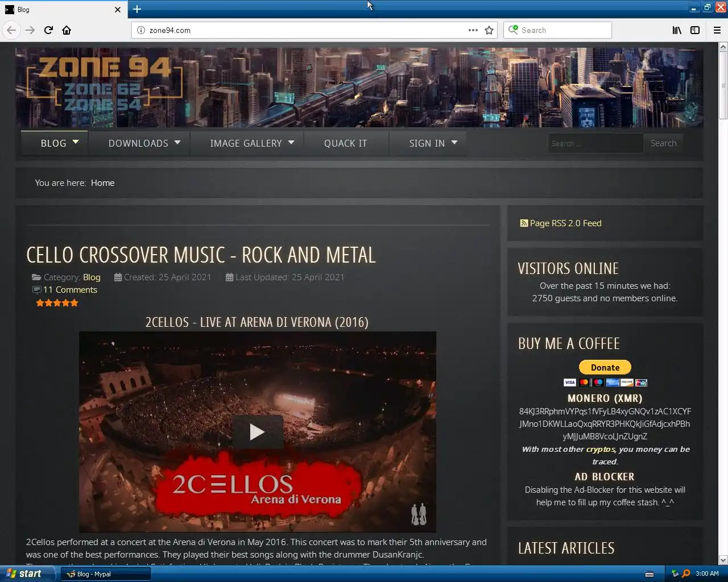
Task: Open the QUACK IT page
Action: [346, 143]
